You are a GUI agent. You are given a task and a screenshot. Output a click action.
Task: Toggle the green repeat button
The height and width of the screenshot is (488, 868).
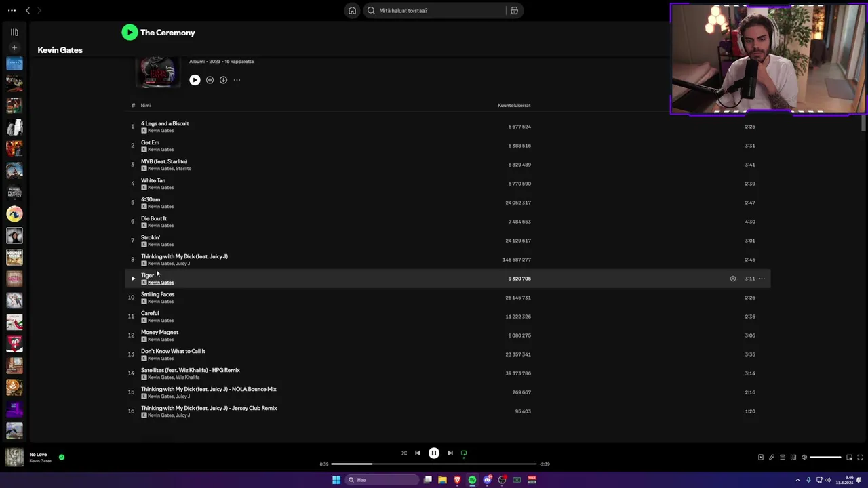464,453
